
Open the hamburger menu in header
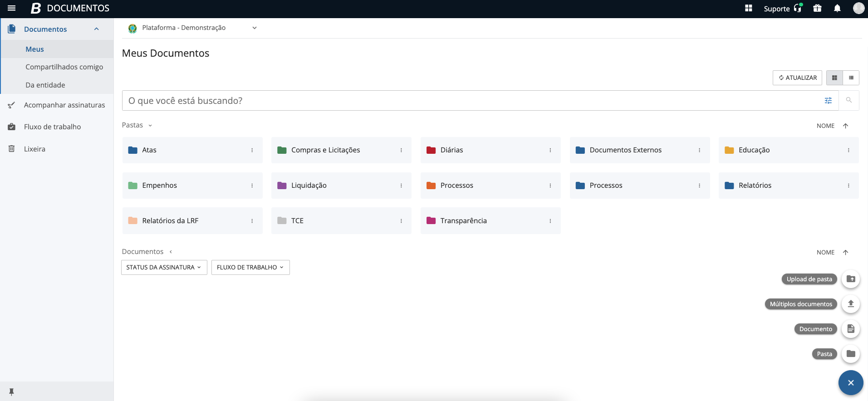[x=12, y=8]
